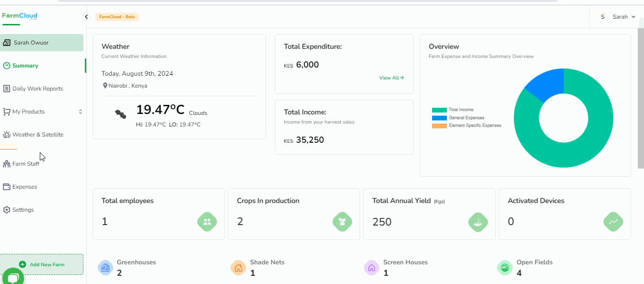
Task: Click the Shade Nets house icon
Action: pyautogui.click(x=238, y=268)
